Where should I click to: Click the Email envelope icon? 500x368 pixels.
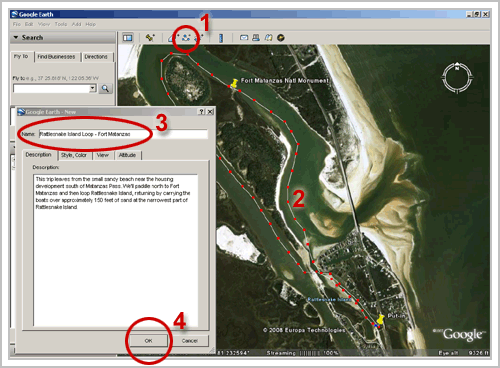244,38
